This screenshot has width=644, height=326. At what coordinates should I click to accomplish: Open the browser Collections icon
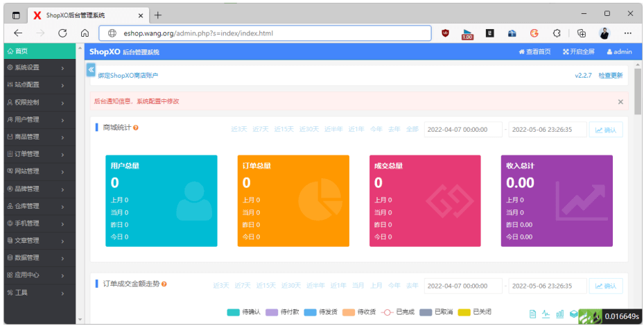[581, 33]
